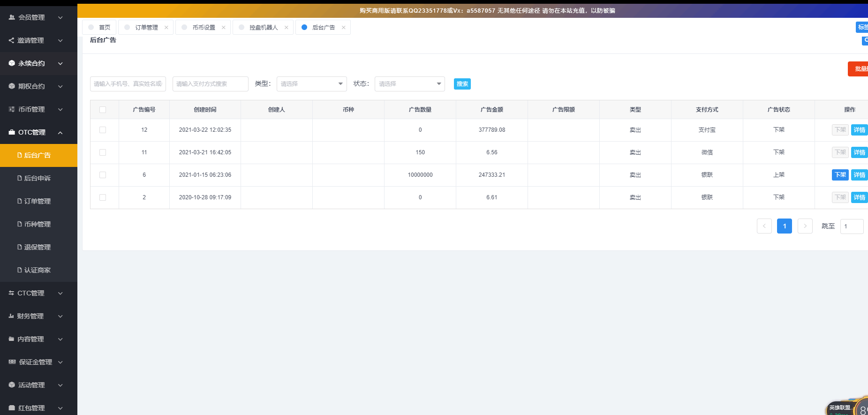Viewport: 868px width, 415px height.
Task: Click the 币币管理 sliders icon
Action: coord(12,109)
